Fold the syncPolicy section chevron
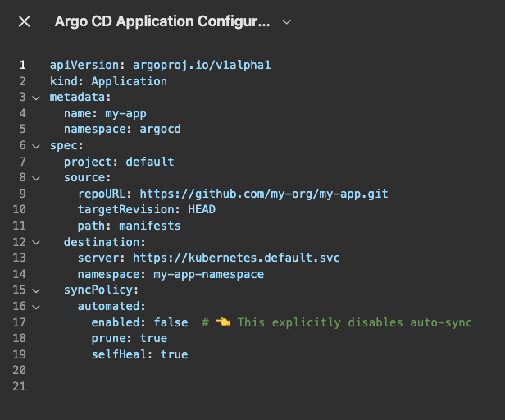The width and height of the screenshot is (505, 420). point(35,290)
